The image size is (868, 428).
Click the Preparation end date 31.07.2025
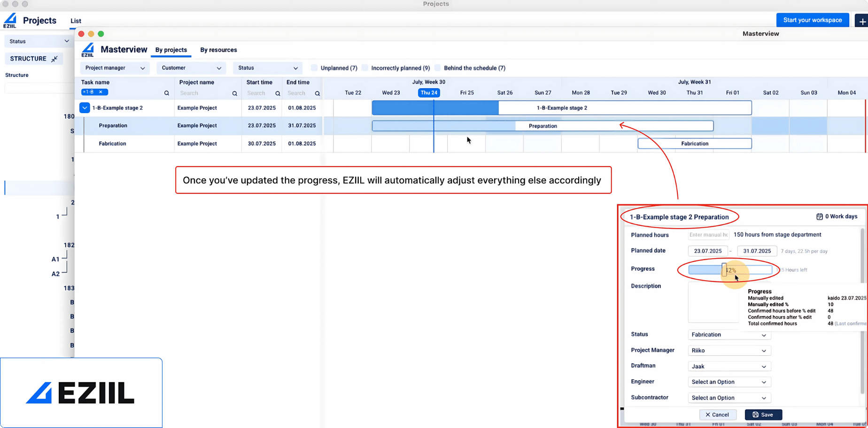pos(302,126)
